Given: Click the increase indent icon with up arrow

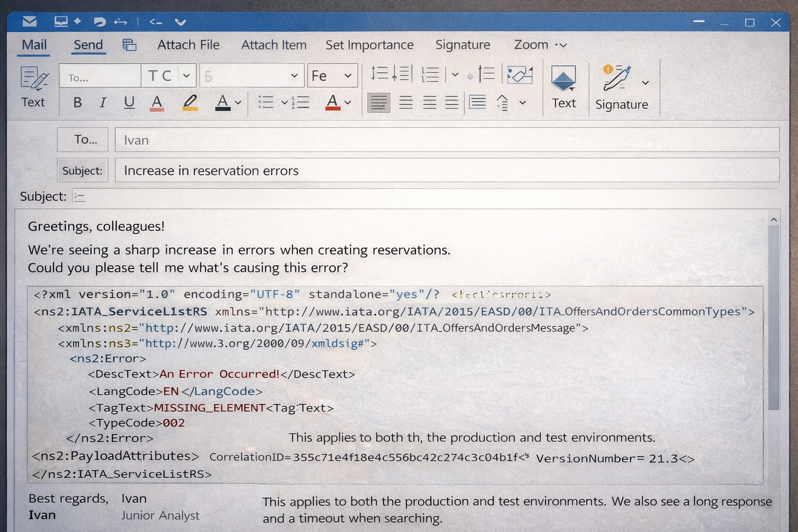Looking at the screenshot, I should coord(487,73).
